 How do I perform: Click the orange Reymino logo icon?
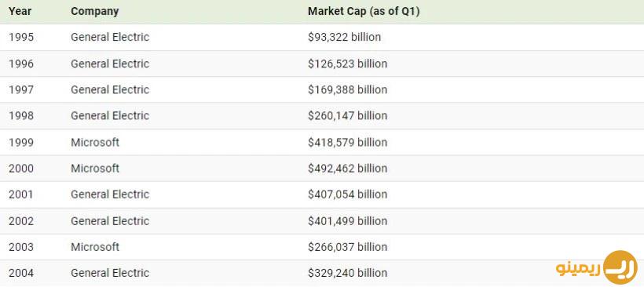coord(620,267)
